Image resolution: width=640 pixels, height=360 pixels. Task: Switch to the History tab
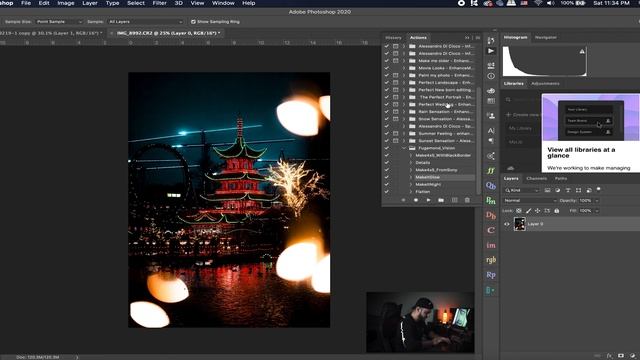pyautogui.click(x=393, y=38)
